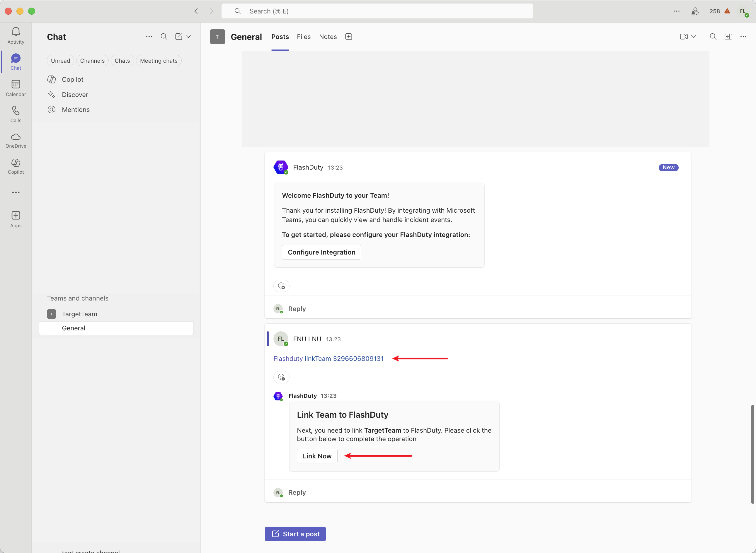Go back using the navigation arrow

(196, 11)
